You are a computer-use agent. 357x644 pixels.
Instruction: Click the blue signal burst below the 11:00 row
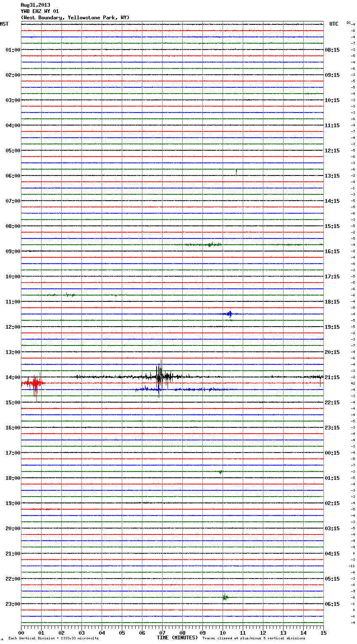tap(229, 314)
